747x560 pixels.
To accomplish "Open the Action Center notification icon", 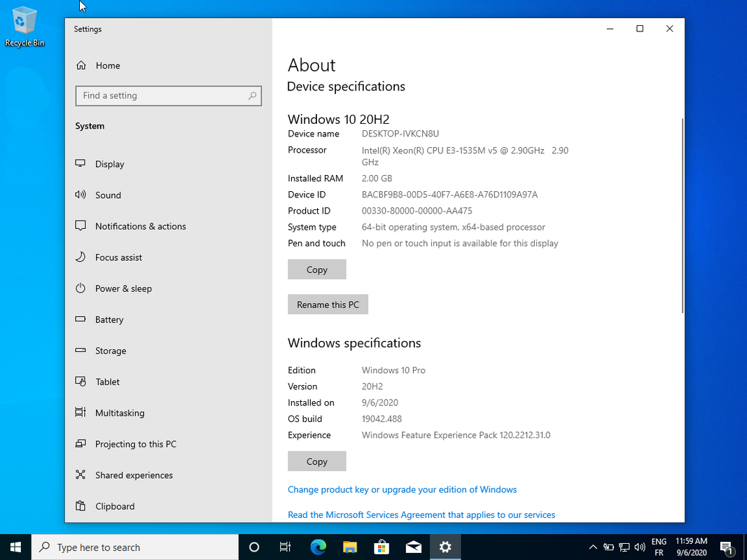I will 727,547.
